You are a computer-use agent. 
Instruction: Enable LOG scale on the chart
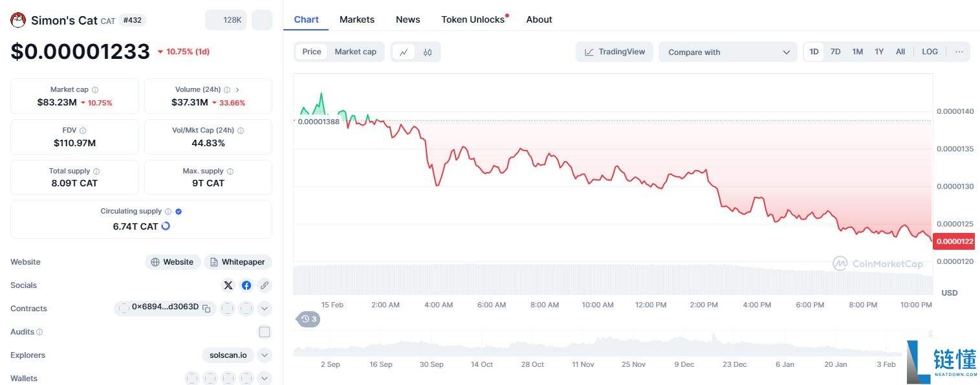point(930,52)
